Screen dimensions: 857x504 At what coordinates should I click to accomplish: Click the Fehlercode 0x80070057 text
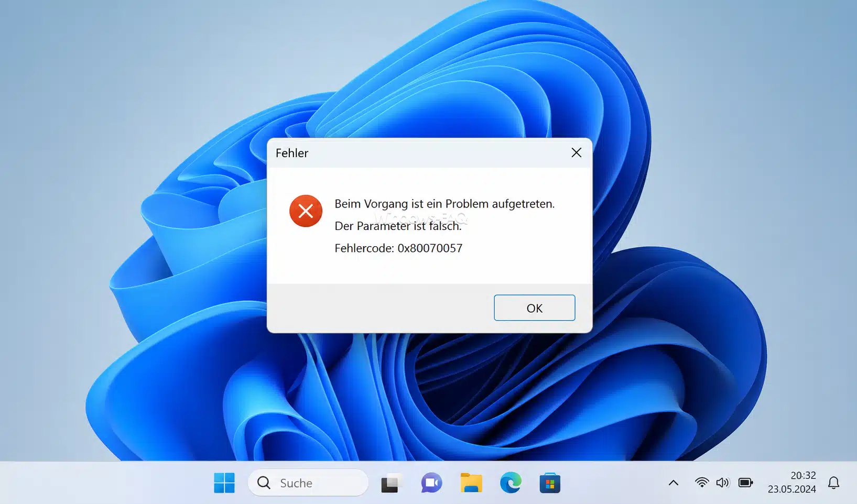398,248
